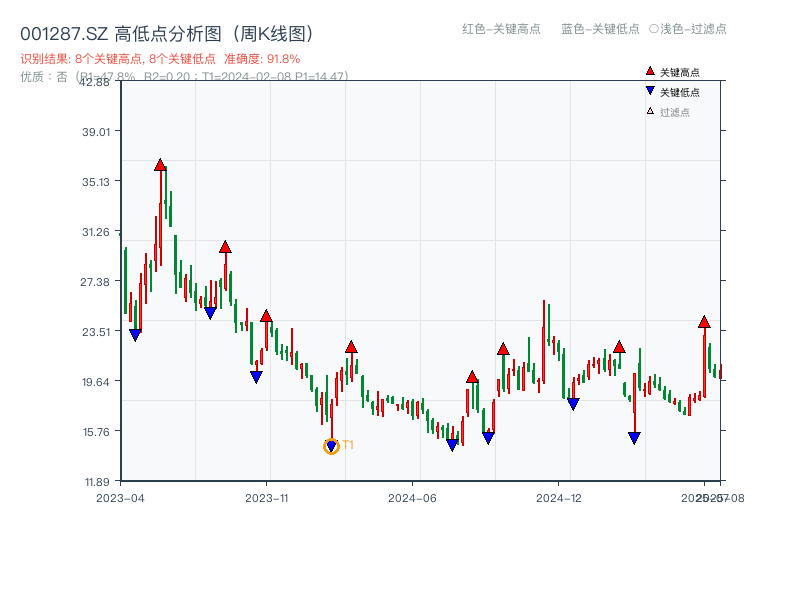Select red high marker above the 2023-11 tick

pos(266,316)
